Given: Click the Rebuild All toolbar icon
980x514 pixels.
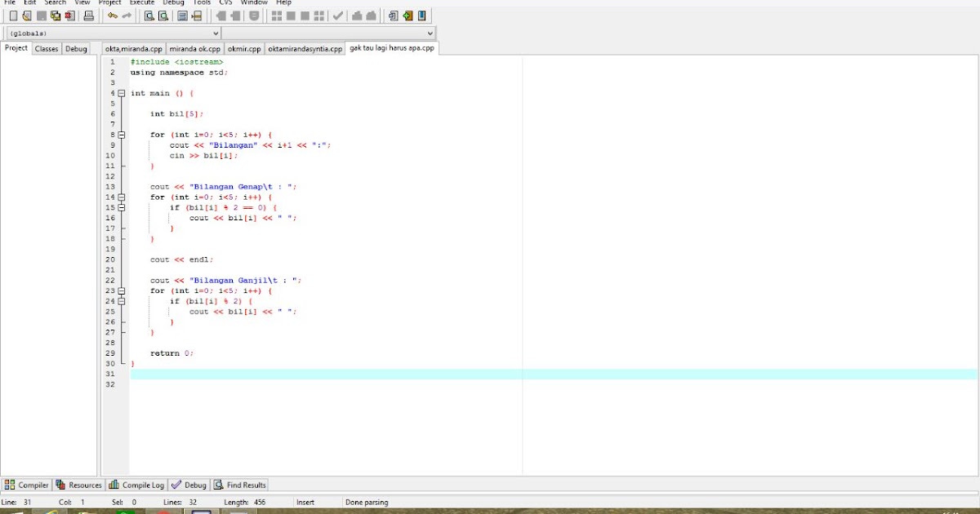Looking at the screenshot, I should pyautogui.click(x=318, y=16).
